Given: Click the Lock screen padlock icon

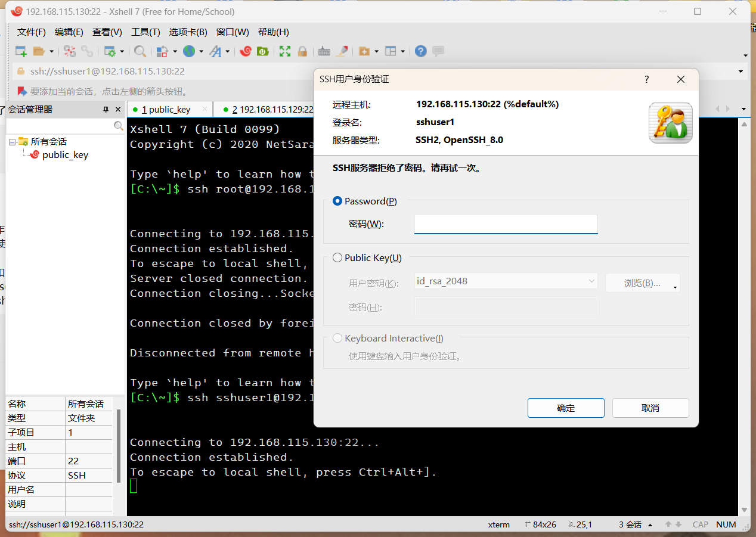Looking at the screenshot, I should tap(302, 51).
